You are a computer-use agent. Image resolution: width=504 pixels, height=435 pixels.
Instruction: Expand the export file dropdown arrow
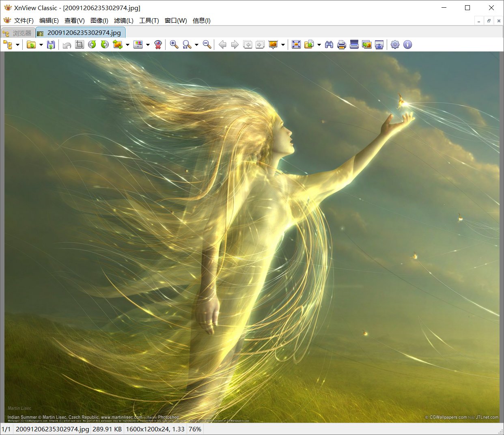(x=319, y=45)
